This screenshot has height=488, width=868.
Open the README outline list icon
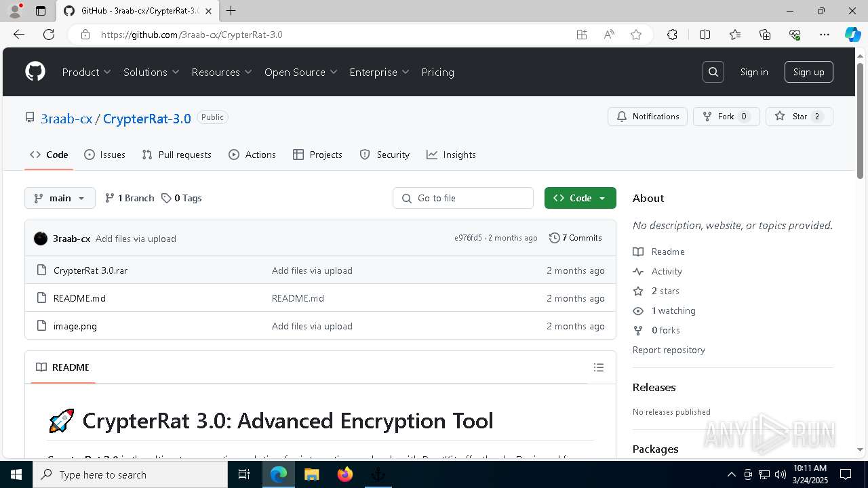click(598, 367)
